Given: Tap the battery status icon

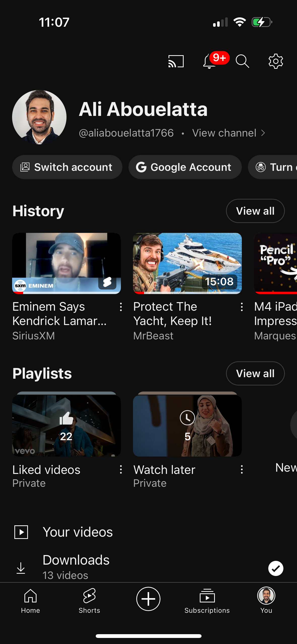Looking at the screenshot, I should [x=262, y=22].
